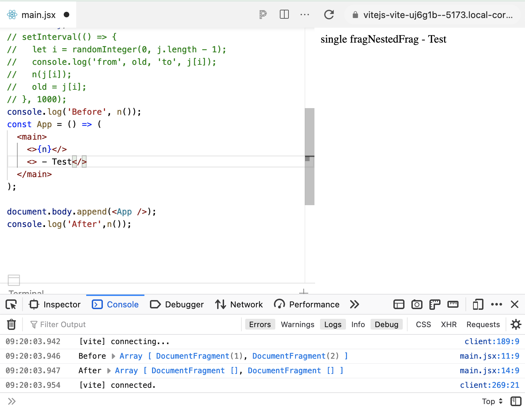The height and width of the screenshot is (420, 525).
Task: Click DocumentFragment(2) in Before log
Action: [296, 356]
